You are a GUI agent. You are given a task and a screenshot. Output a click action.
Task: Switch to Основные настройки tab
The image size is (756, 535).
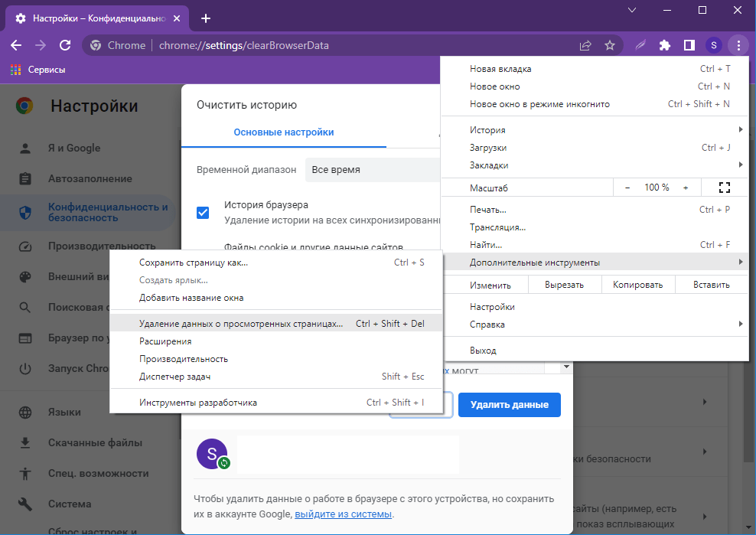pyautogui.click(x=284, y=132)
